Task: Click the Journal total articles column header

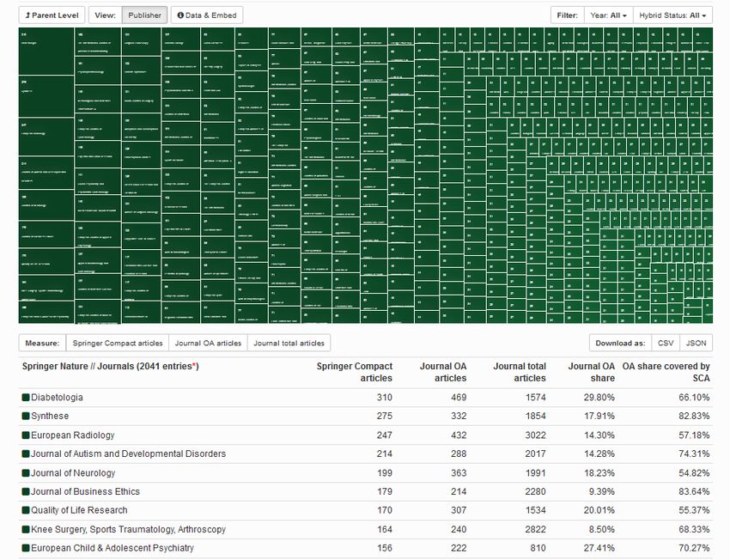Action: pos(520,372)
